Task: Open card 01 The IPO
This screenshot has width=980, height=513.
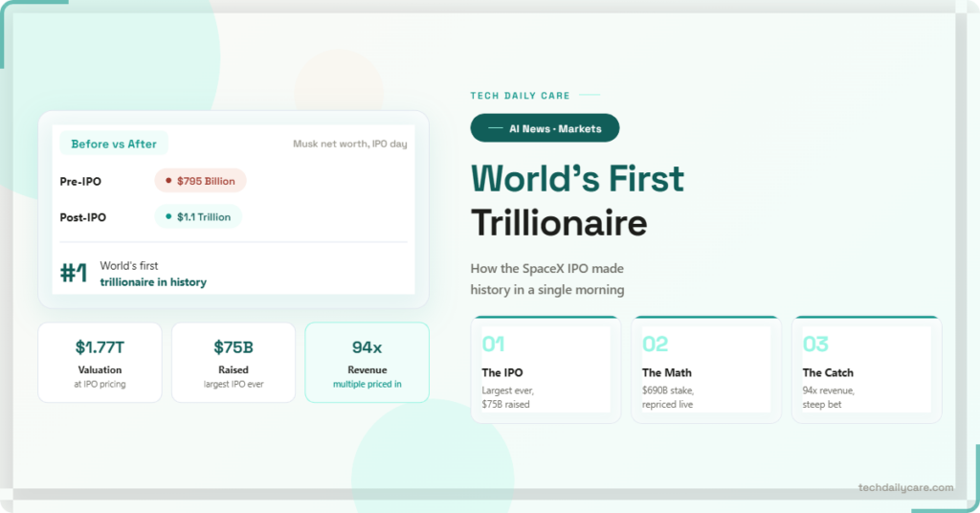Action: click(x=546, y=369)
